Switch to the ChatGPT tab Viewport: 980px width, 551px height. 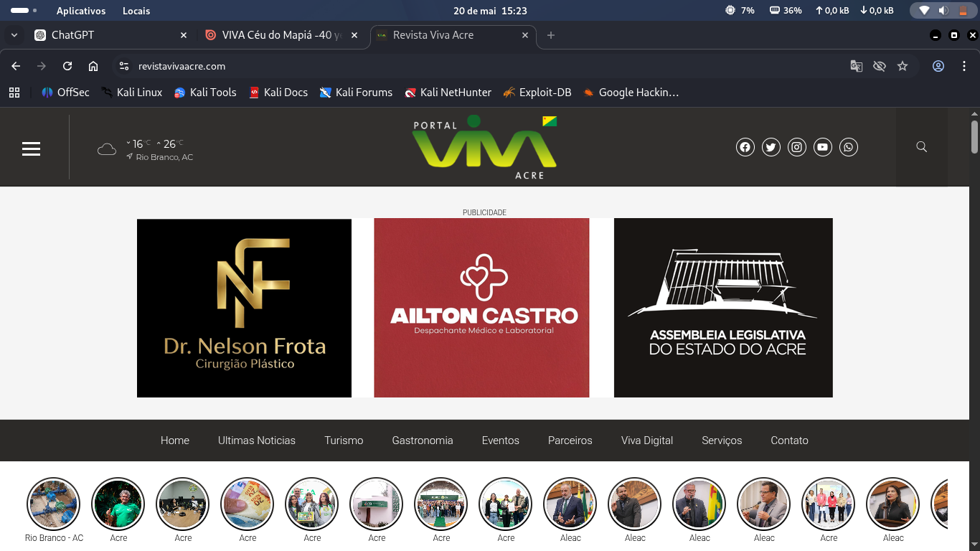pyautogui.click(x=111, y=35)
